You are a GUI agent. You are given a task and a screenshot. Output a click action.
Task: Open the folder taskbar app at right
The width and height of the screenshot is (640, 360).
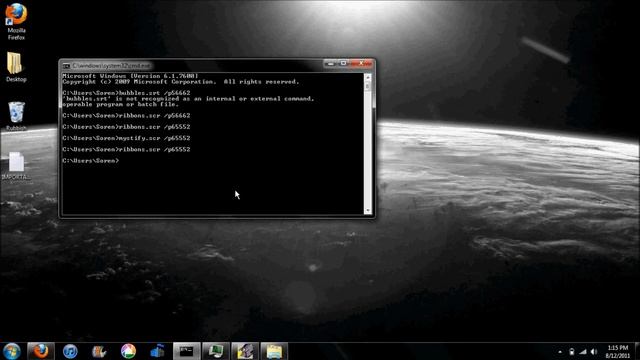click(x=274, y=351)
